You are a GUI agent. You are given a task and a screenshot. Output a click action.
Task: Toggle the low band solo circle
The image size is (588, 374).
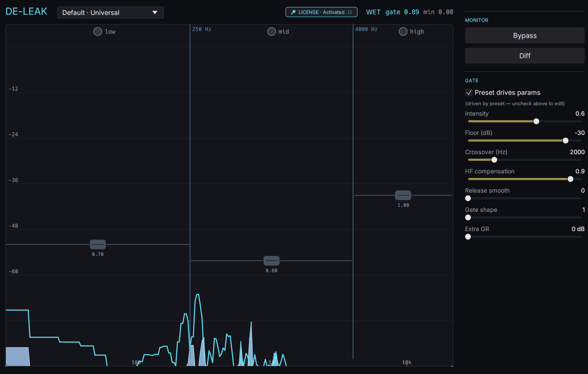[98, 32]
